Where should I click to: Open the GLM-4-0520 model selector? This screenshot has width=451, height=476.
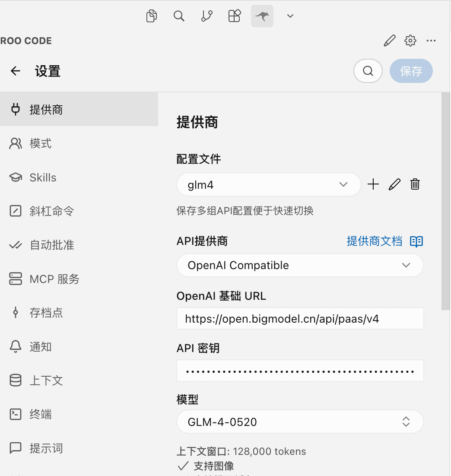coord(300,422)
